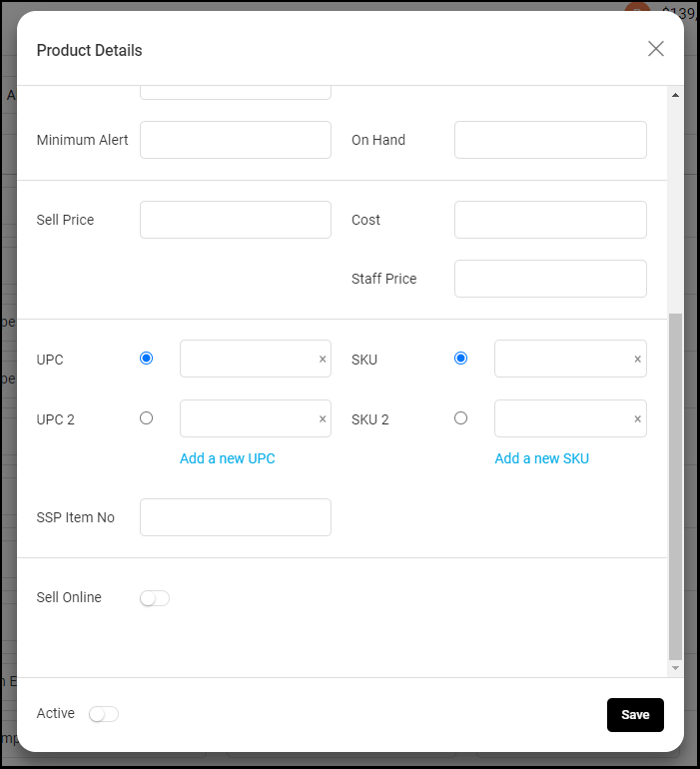Viewport: 700px width, 769px height.
Task: Save the product details
Action: pyautogui.click(x=635, y=715)
